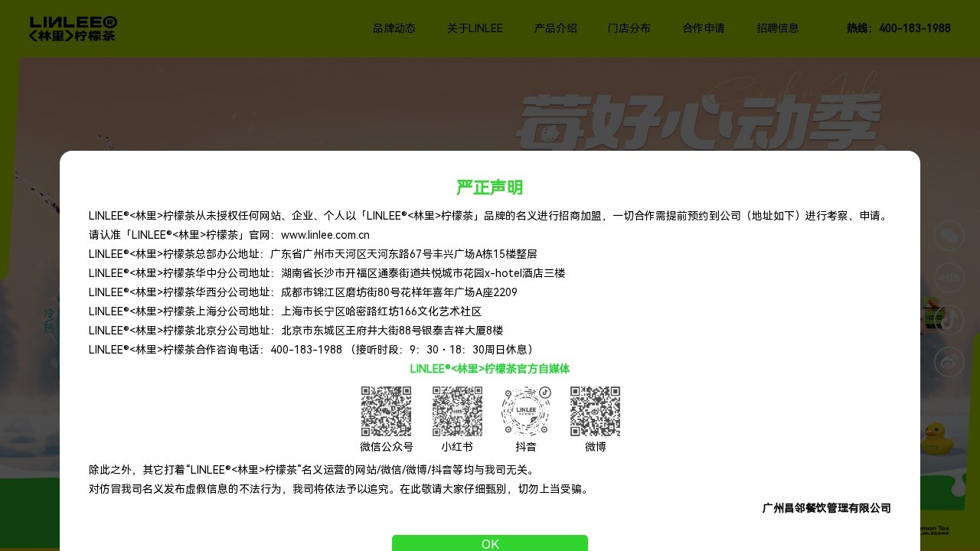980x551 pixels.
Task: Click the 北京分公司地址 address line
Action: tap(296, 331)
